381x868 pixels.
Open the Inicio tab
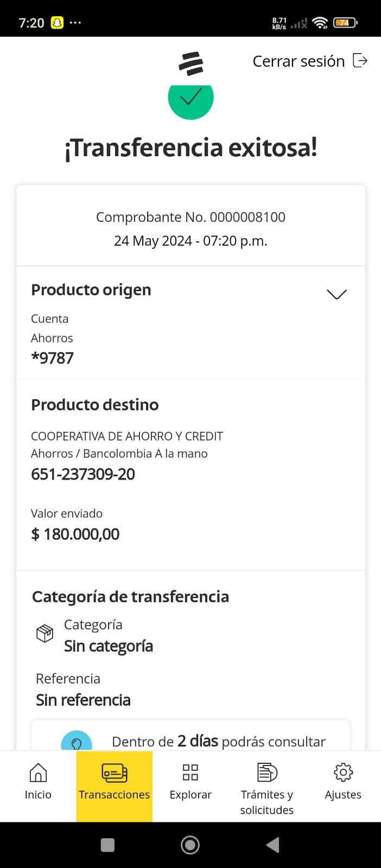(x=38, y=782)
